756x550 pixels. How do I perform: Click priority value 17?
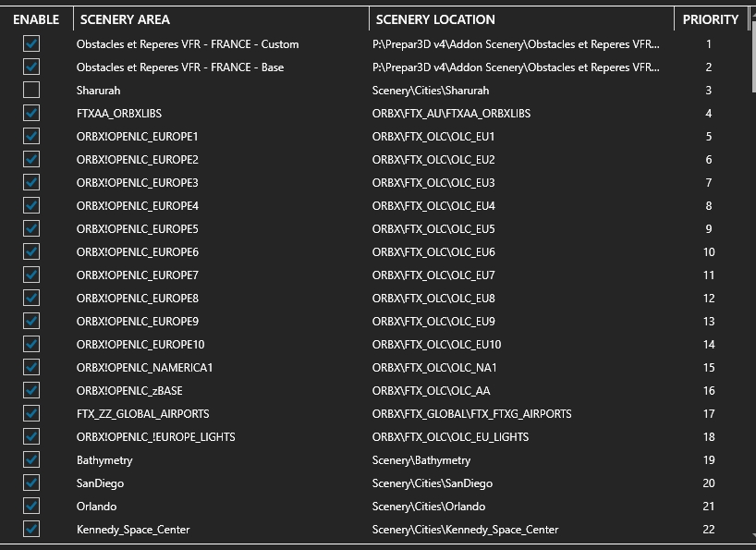tap(709, 413)
